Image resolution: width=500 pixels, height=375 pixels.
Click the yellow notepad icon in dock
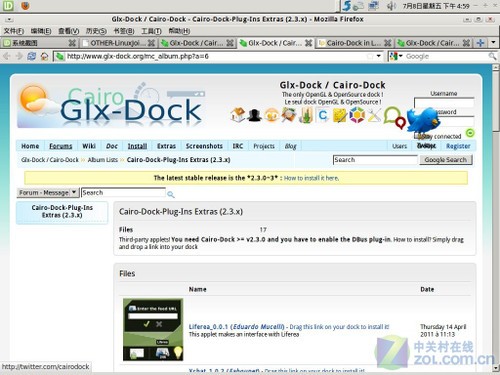tap(339, 115)
